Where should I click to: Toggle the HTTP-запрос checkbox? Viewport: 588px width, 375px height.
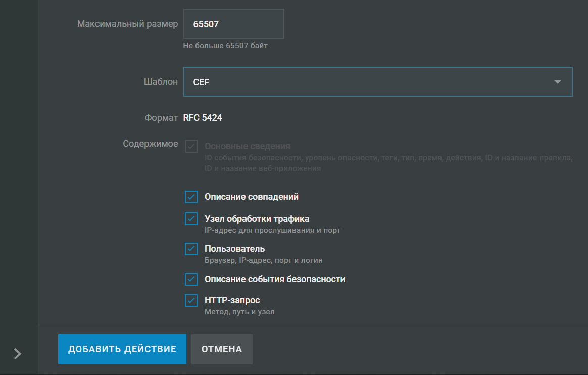[x=191, y=301]
